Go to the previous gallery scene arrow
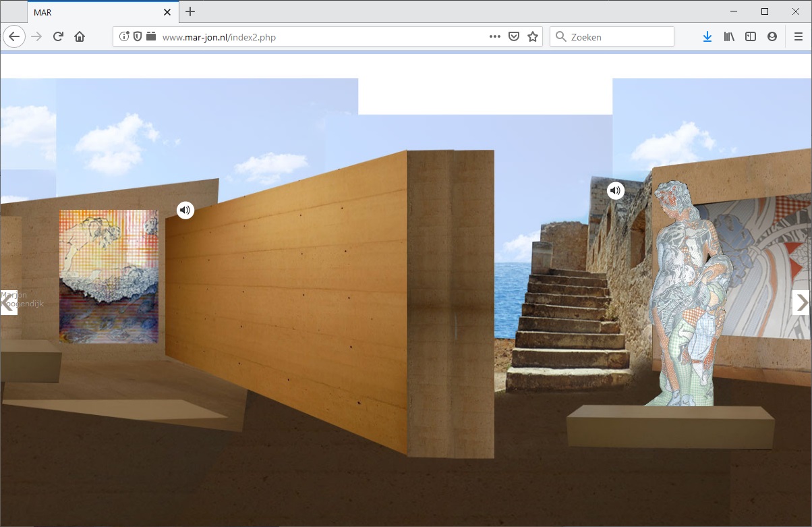The height and width of the screenshot is (527, 812). [8, 303]
